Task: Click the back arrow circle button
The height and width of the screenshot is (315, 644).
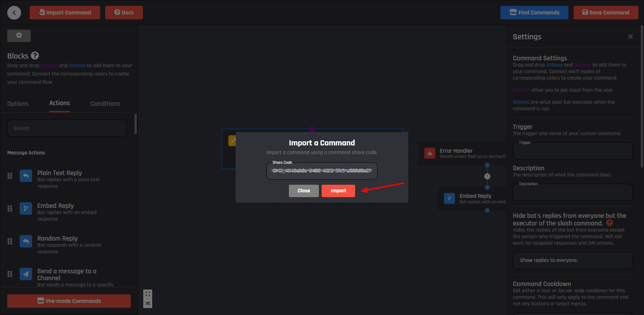Action: click(x=14, y=13)
